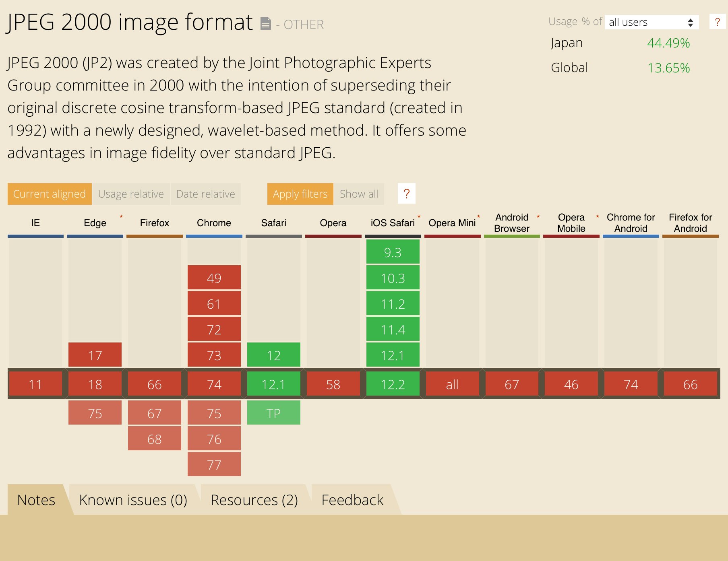Select the Chrome 49 version cell
This screenshot has height=561, width=728.
coord(214,277)
